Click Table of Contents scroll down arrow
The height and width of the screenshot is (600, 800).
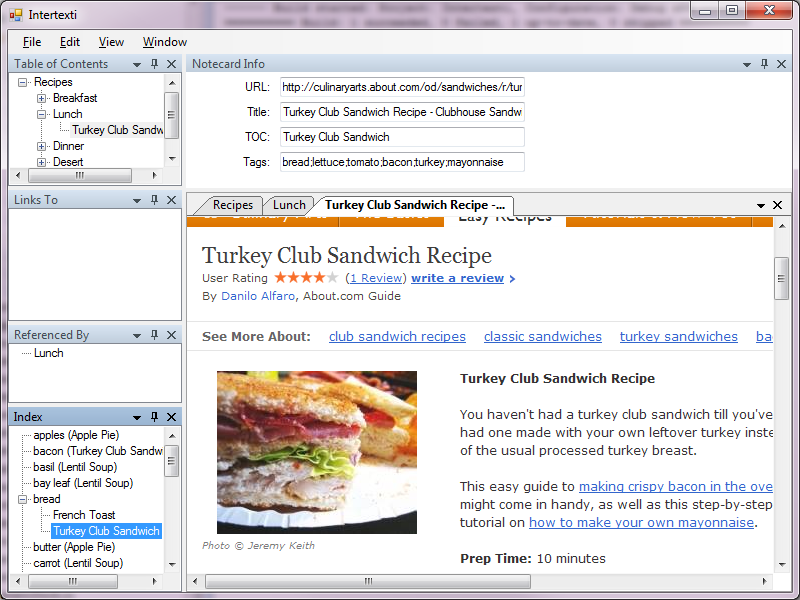coord(172,159)
